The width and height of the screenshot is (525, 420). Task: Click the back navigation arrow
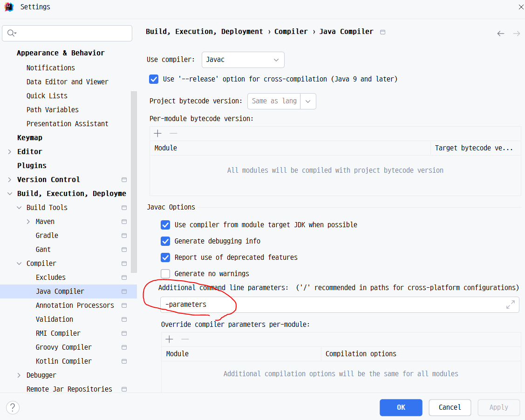click(x=501, y=34)
